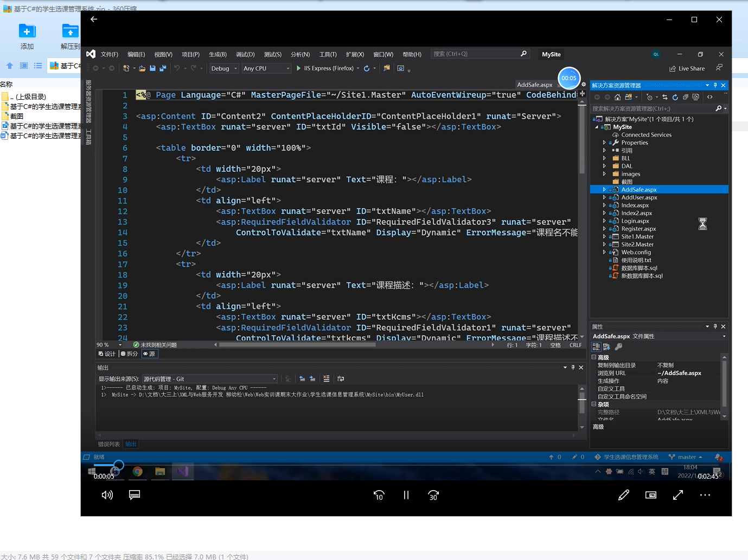Open the (上级目录) parent directory entry
The height and width of the screenshot is (560, 748).
[27, 97]
